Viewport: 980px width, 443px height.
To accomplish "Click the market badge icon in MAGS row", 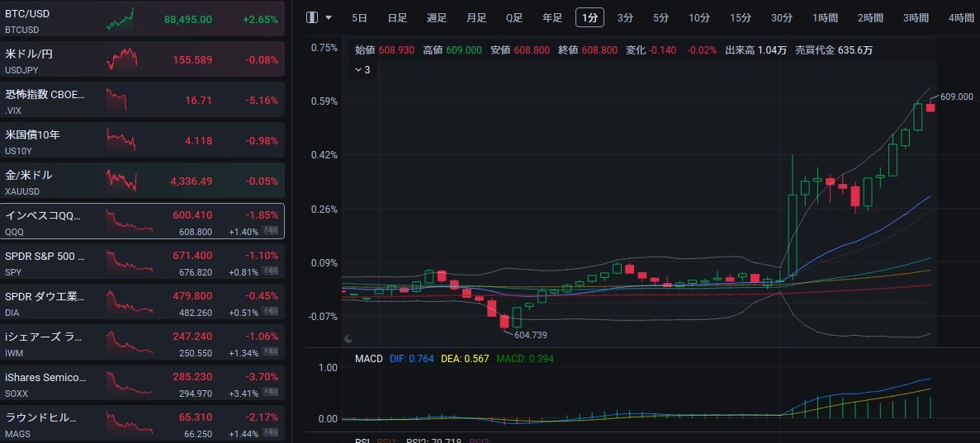I will 271,433.
